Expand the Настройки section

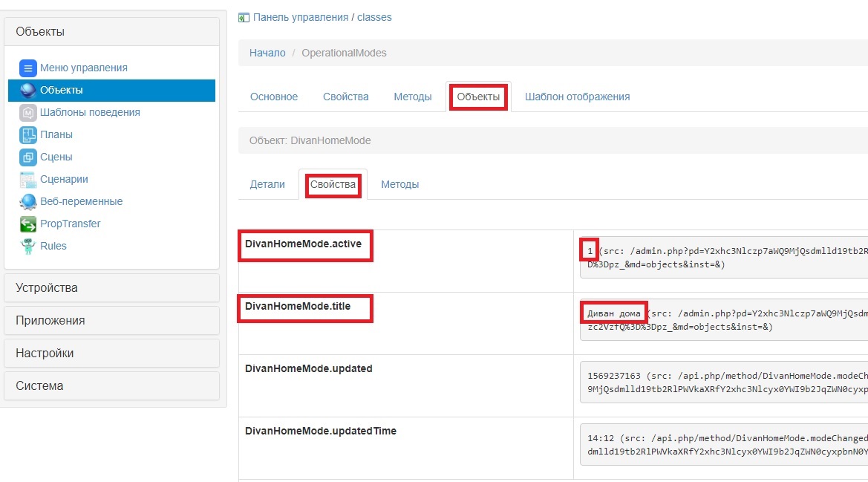tap(112, 353)
